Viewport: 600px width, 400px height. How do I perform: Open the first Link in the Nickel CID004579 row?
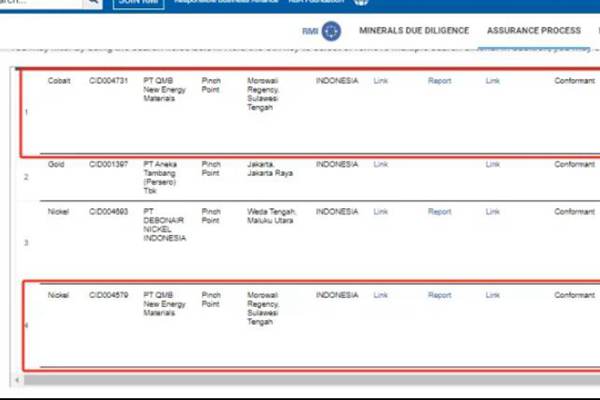point(380,295)
